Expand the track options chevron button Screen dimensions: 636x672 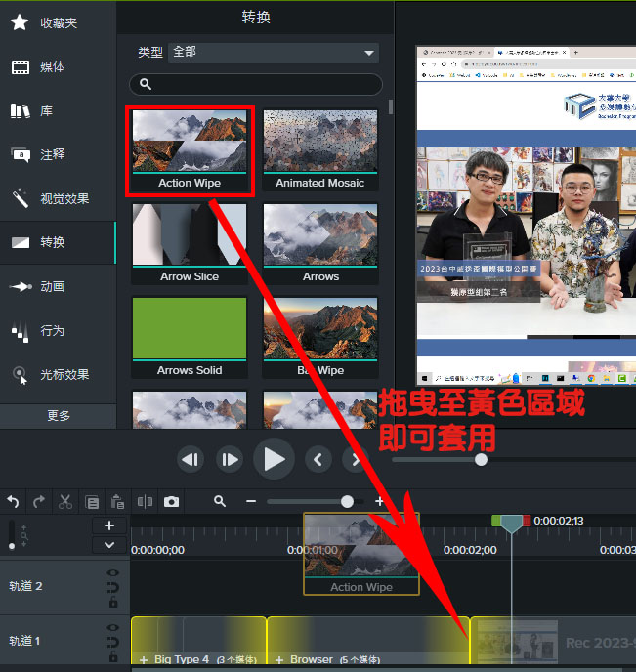tap(108, 545)
